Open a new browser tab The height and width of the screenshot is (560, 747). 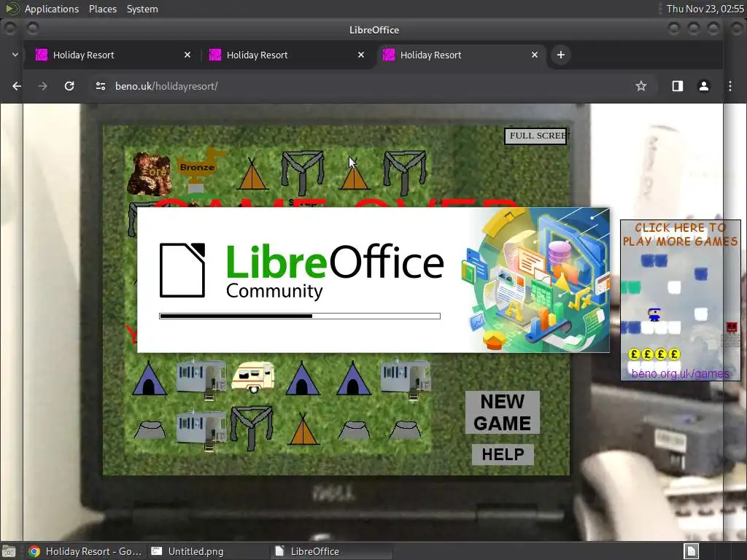click(561, 55)
